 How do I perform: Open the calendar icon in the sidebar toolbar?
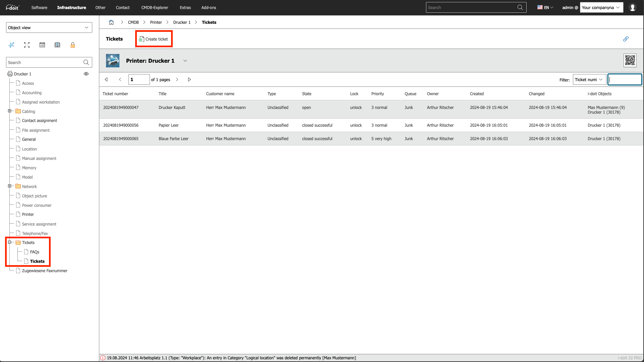coord(42,45)
